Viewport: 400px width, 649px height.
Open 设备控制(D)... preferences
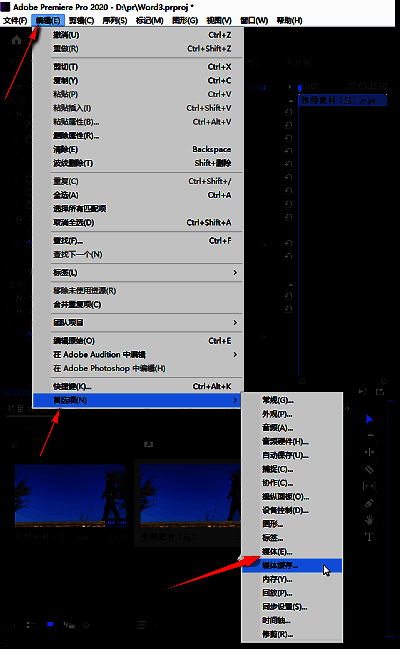(292, 510)
